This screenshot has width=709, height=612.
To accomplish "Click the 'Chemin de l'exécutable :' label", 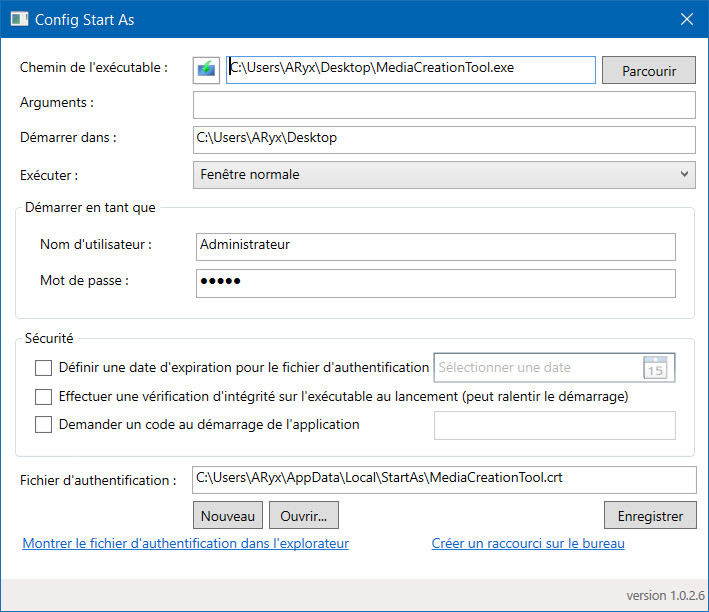I will [x=94, y=68].
